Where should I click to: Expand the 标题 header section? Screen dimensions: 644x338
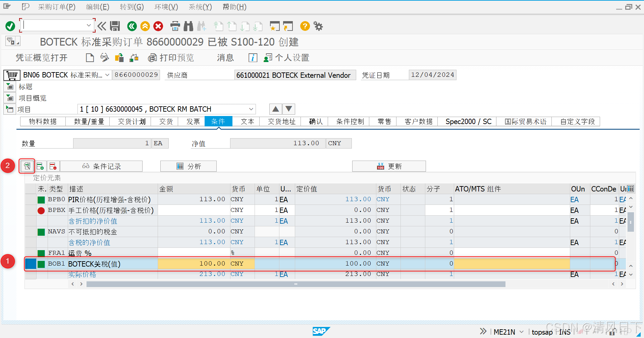(10, 87)
